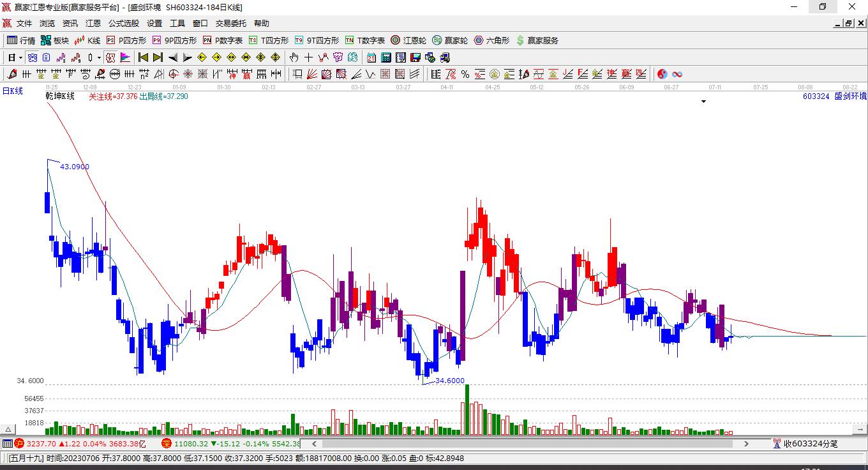This screenshot has height=470, width=868.
Task: Open the 浏览 menu
Action: coord(47,24)
